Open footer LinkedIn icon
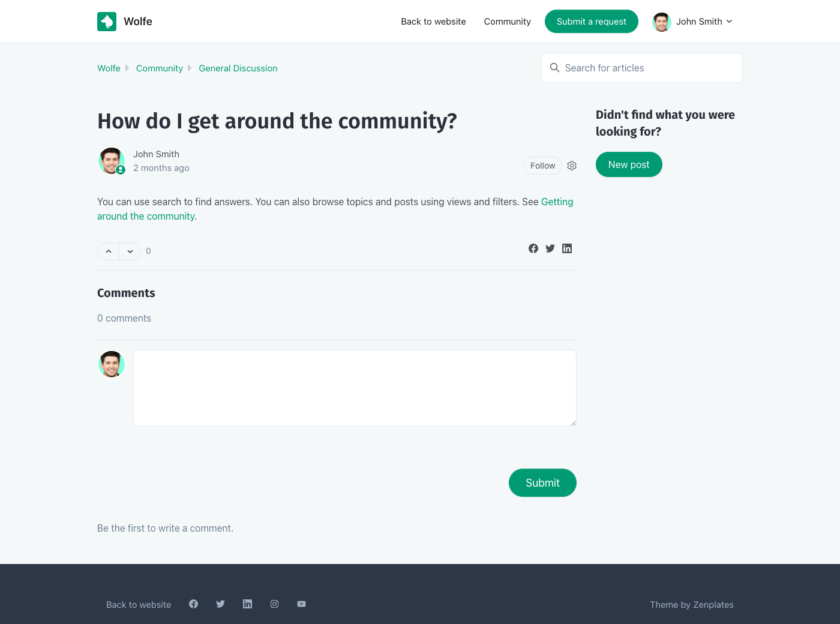This screenshot has height=624, width=840. coord(247,604)
